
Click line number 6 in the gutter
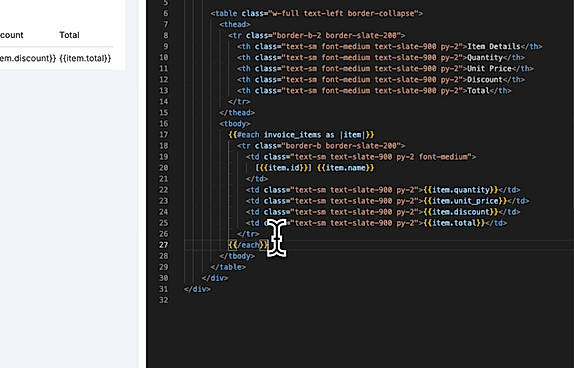tap(165, 14)
